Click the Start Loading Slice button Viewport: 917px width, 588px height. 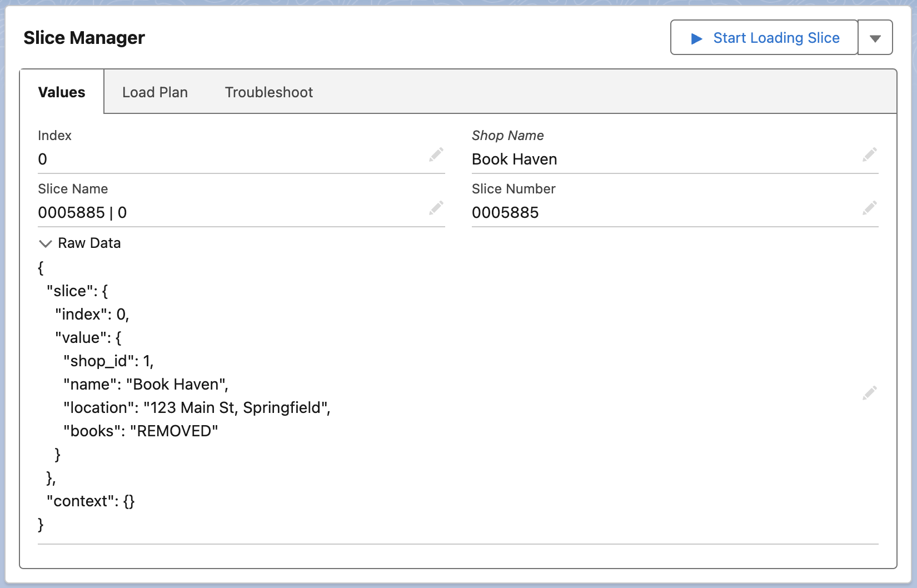click(763, 38)
